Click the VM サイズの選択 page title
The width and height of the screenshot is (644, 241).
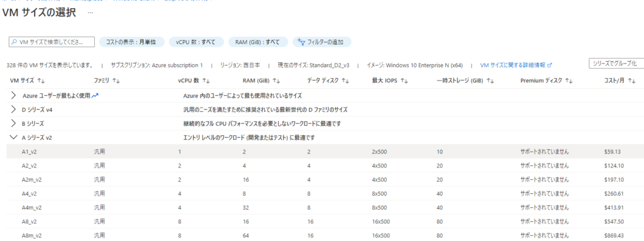39,13
